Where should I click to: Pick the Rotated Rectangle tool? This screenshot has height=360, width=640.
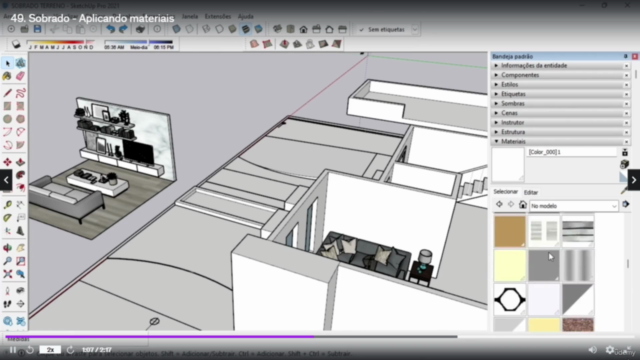coord(20,106)
